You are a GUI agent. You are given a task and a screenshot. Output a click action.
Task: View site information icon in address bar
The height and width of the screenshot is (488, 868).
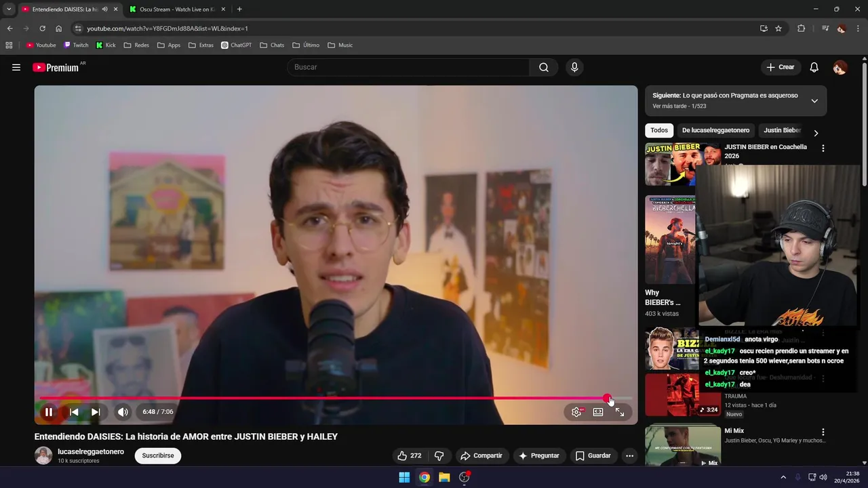pyautogui.click(x=78, y=28)
